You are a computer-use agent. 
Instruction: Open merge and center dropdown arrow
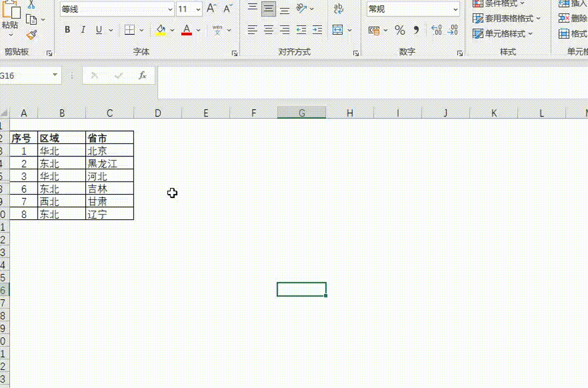click(349, 30)
